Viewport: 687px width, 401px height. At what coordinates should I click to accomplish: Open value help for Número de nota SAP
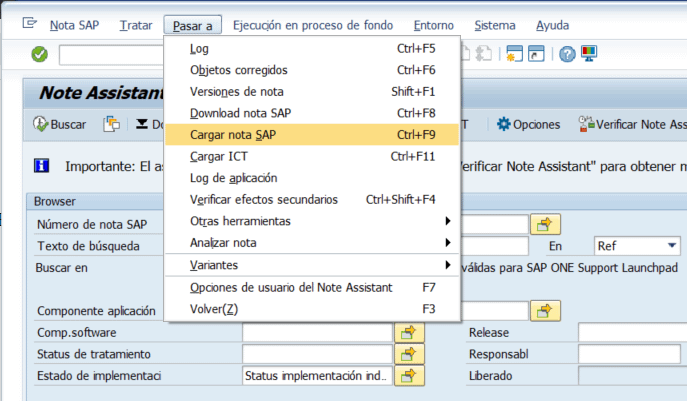coord(545,223)
